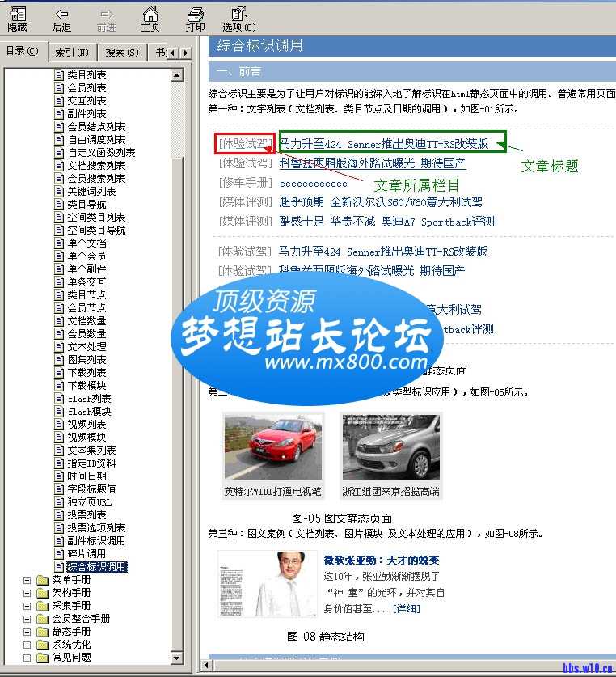Image resolution: width=616 pixels, height=677 pixels.
Task: Click the document icon beside 类目列表
Action: tap(59, 75)
